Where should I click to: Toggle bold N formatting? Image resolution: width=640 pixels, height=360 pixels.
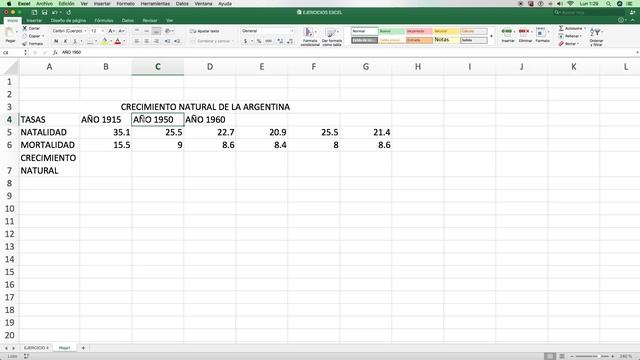click(56, 41)
